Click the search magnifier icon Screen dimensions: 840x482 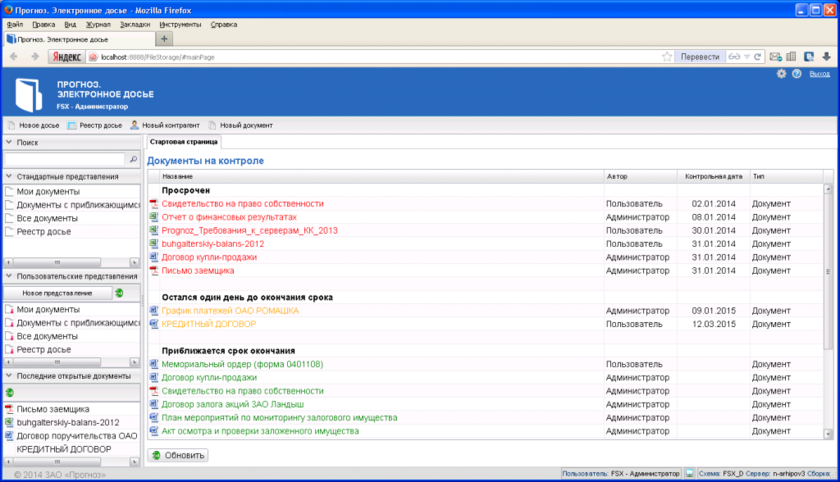133,159
